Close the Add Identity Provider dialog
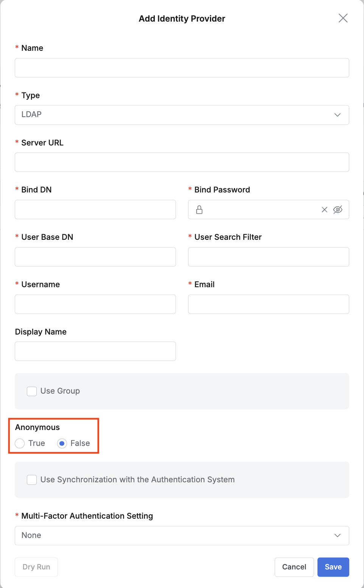This screenshot has height=588, width=364. [343, 18]
